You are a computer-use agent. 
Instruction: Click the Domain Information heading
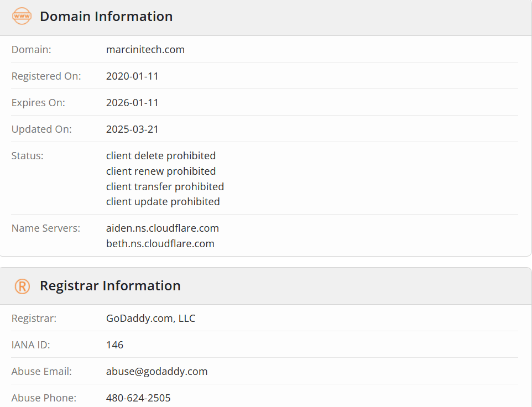point(106,16)
